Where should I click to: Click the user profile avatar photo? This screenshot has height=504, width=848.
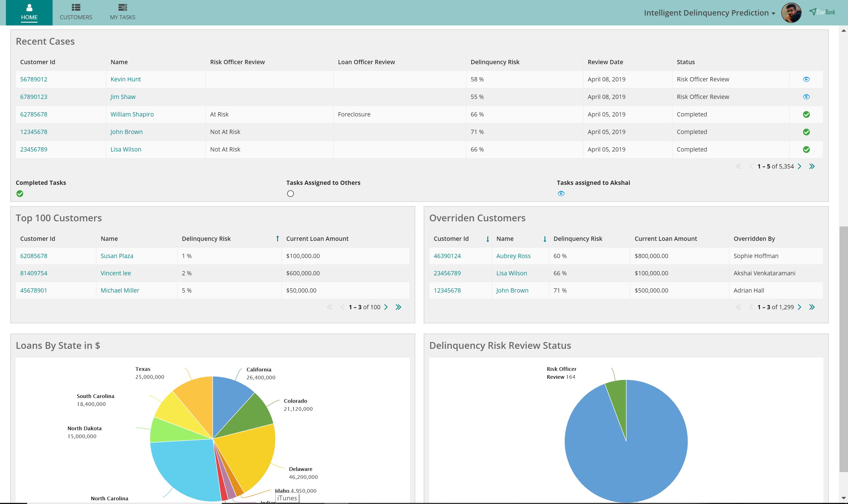[791, 13]
